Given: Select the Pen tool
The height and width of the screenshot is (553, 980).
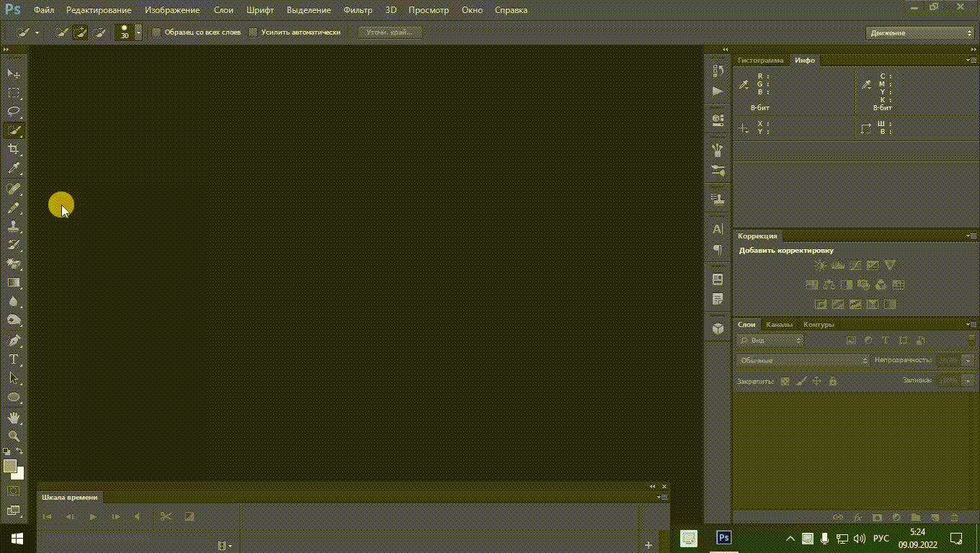Looking at the screenshot, I should tap(14, 340).
